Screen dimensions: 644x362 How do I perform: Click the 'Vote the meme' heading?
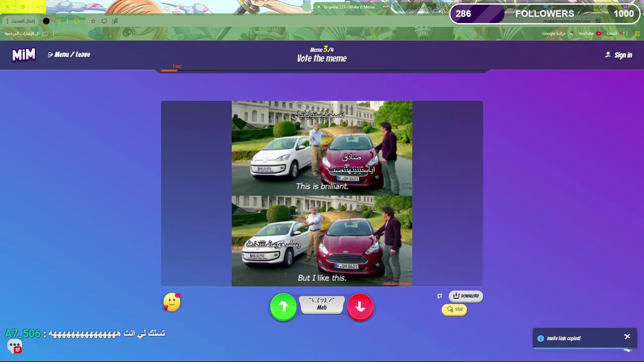[x=322, y=58]
